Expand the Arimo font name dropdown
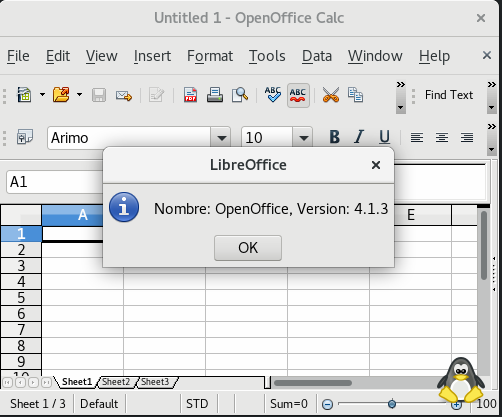This screenshot has width=502, height=417. [x=221, y=138]
